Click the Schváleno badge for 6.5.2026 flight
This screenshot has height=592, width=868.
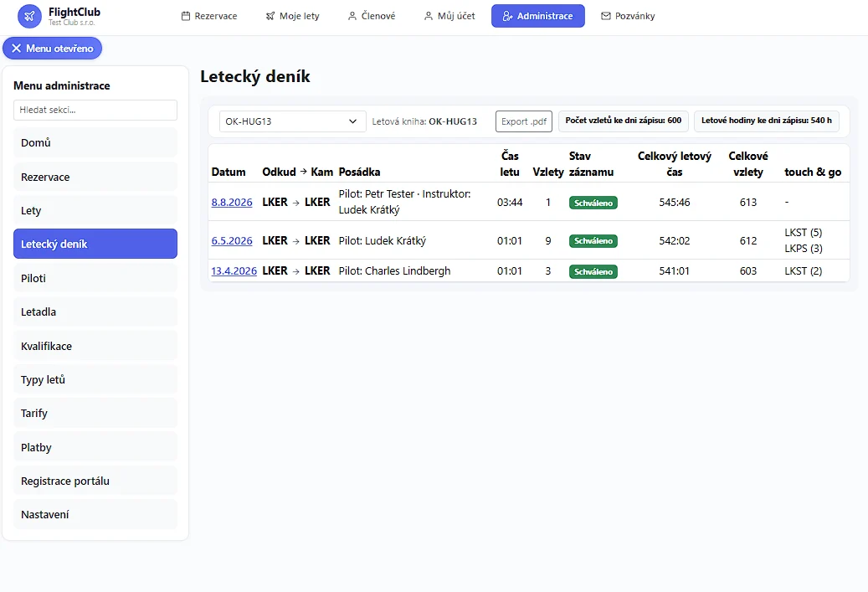pyautogui.click(x=593, y=241)
